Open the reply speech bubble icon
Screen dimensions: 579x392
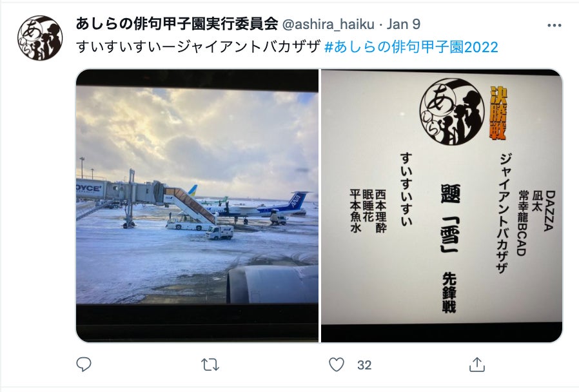pos(83,364)
